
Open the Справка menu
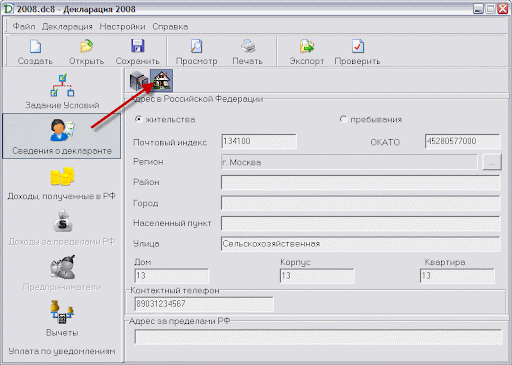[170, 26]
